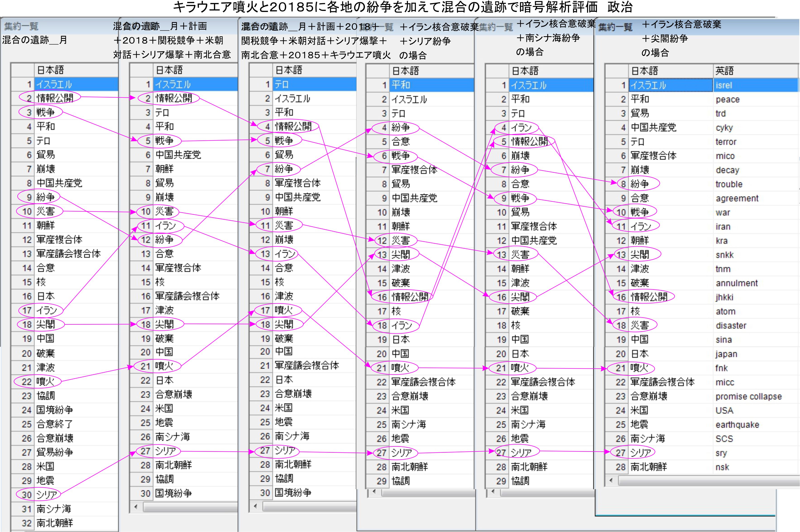Select the 'promise collapse' English cell
The image size is (800, 532).
[748, 396]
